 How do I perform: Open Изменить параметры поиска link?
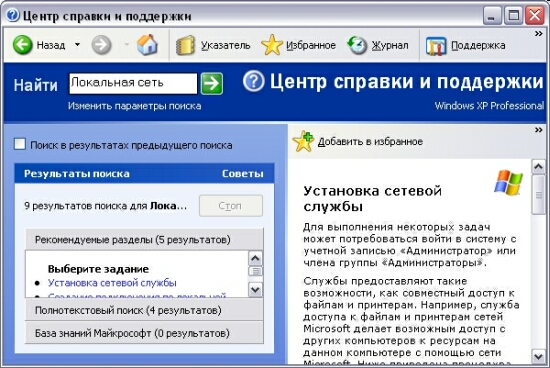(134, 106)
